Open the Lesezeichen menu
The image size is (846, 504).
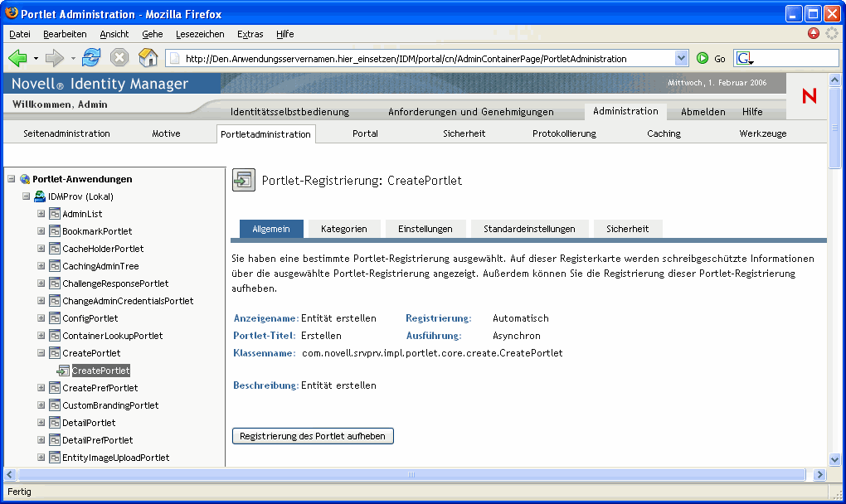200,34
